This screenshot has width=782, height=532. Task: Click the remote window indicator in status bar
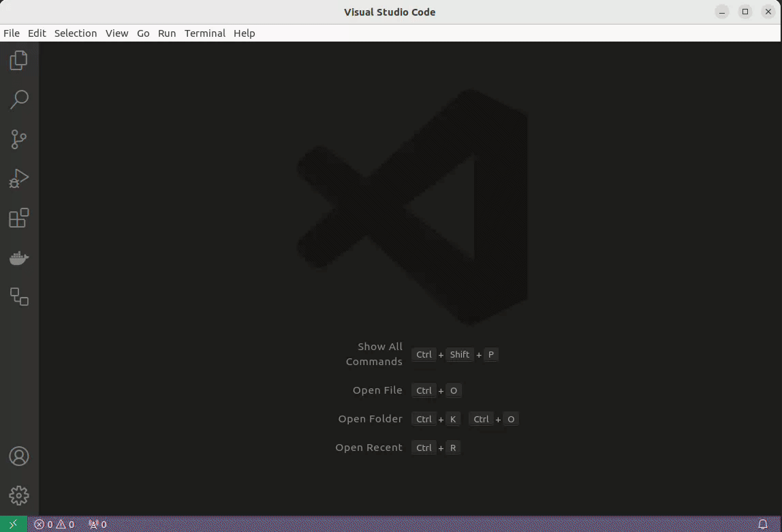point(14,524)
